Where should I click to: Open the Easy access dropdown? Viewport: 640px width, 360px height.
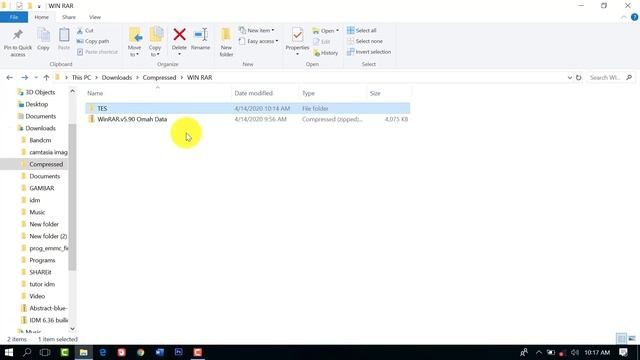258,41
